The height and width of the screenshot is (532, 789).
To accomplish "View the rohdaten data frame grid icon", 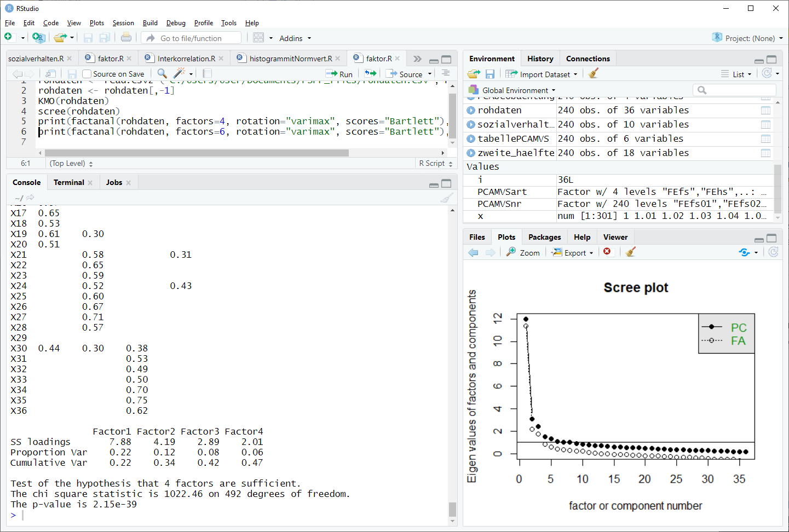I will pos(765,111).
